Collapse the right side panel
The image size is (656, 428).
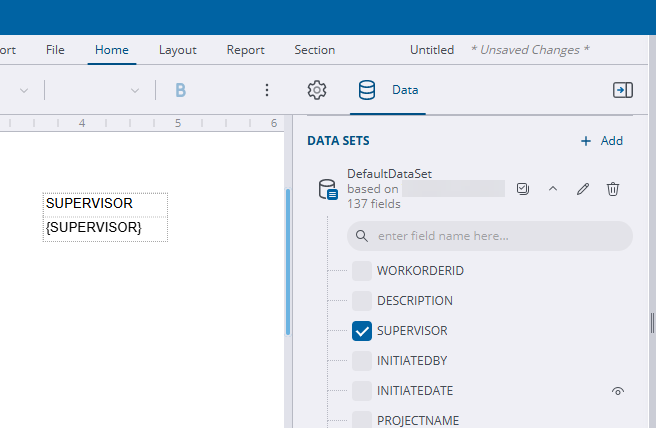(x=622, y=90)
